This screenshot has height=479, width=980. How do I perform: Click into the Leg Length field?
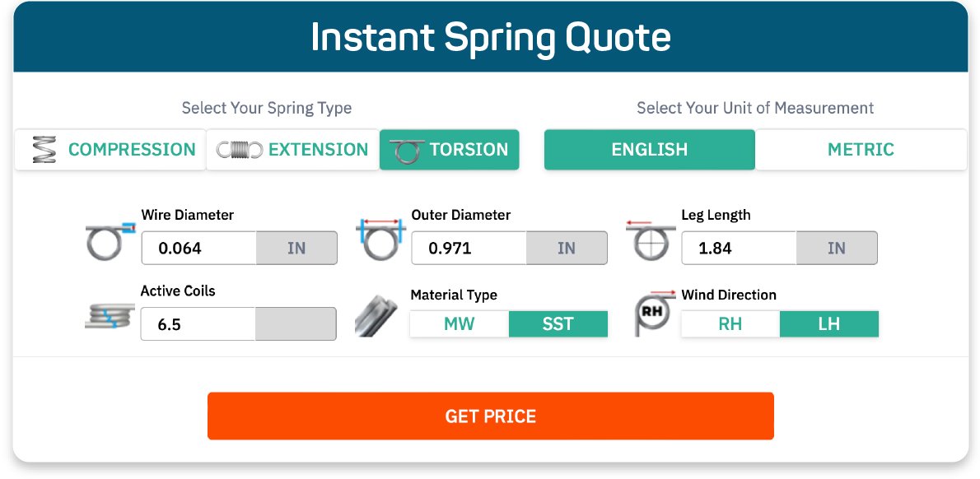(x=739, y=249)
